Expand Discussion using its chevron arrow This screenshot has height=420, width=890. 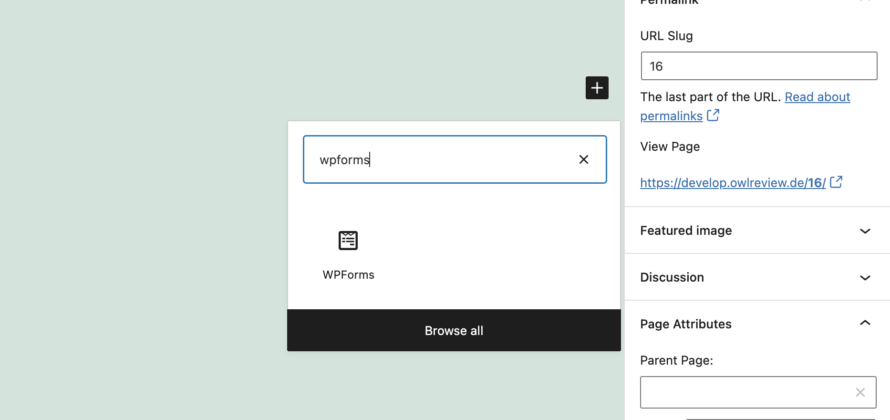pyautogui.click(x=865, y=278)
